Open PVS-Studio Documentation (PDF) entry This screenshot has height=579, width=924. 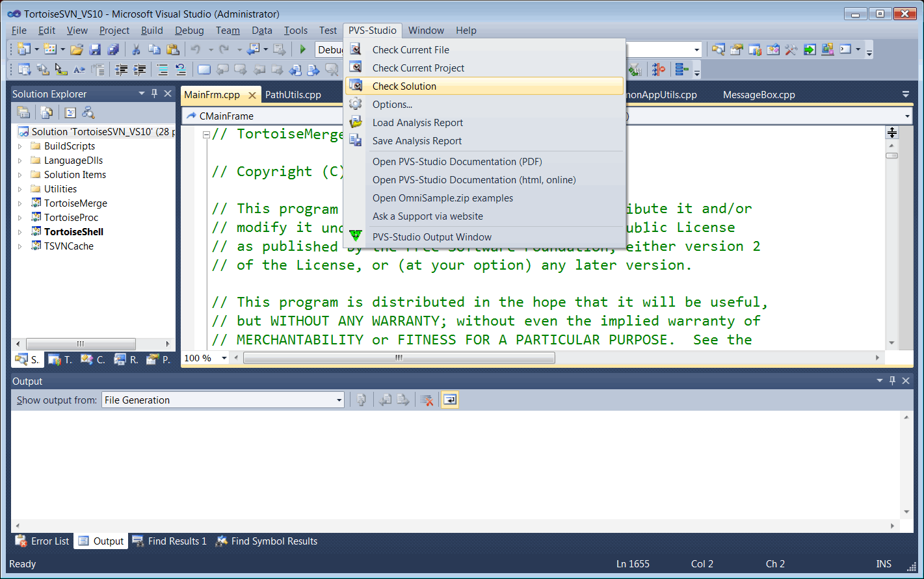point(484,162)
